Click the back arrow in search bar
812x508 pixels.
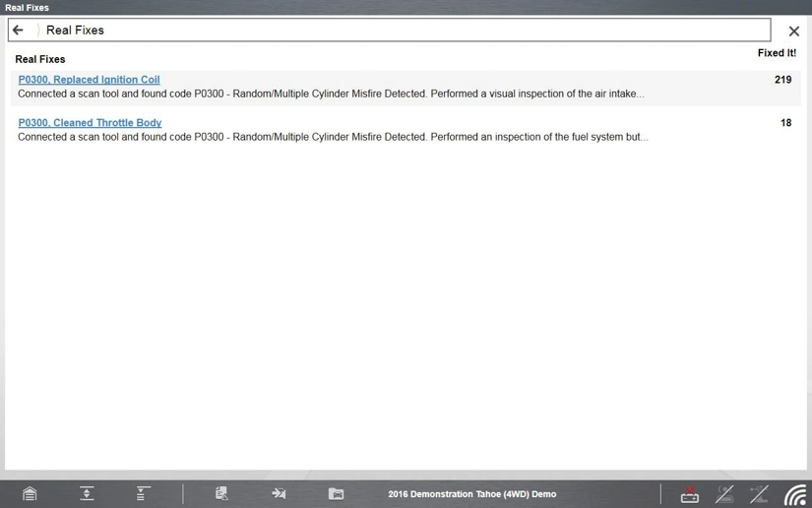(x=18, y=31)
